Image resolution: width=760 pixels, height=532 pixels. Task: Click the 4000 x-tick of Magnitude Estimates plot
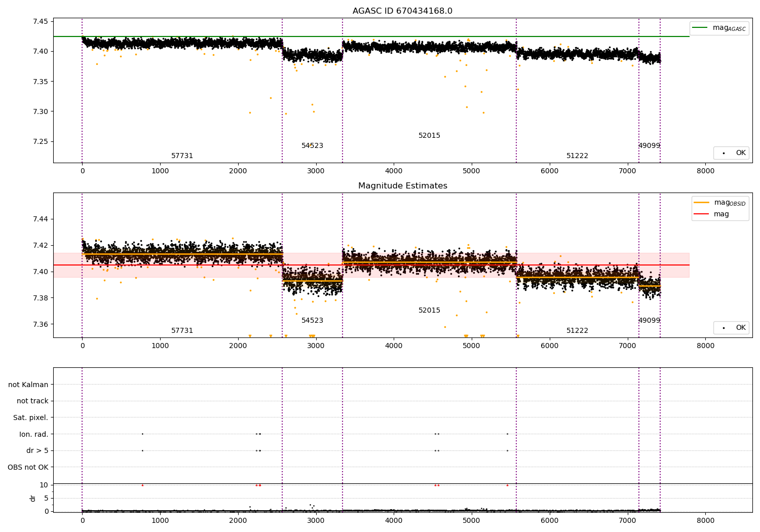[x=394, y=346]
